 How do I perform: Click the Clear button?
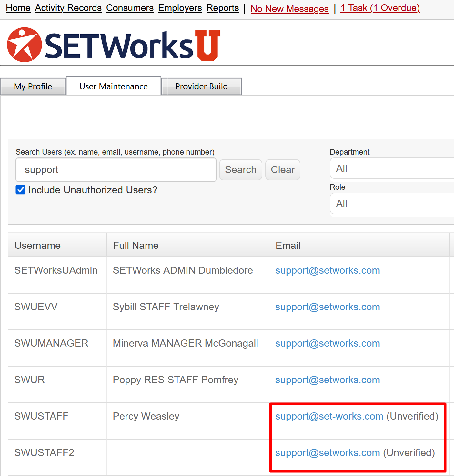283,170
